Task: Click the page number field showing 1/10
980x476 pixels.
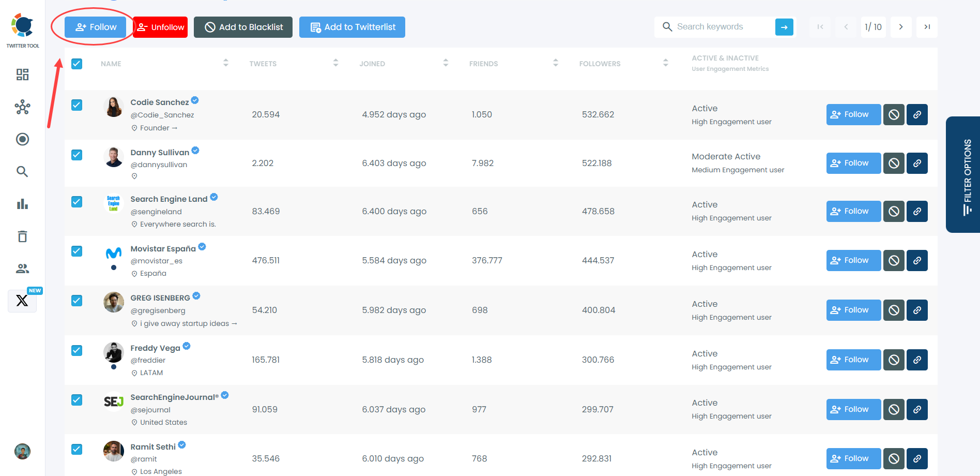Action: coord(874,27)
